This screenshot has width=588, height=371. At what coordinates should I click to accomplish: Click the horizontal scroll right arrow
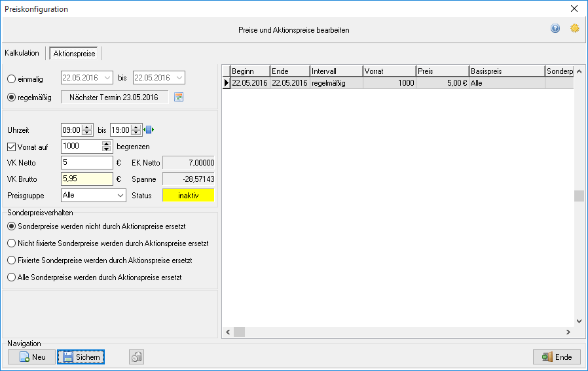click(x=568, y=332)
